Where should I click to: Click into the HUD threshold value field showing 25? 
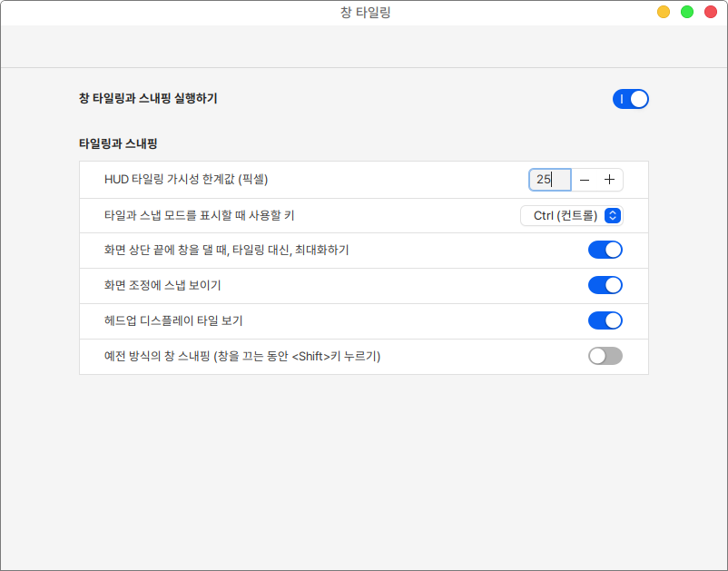tap(549, 180)
